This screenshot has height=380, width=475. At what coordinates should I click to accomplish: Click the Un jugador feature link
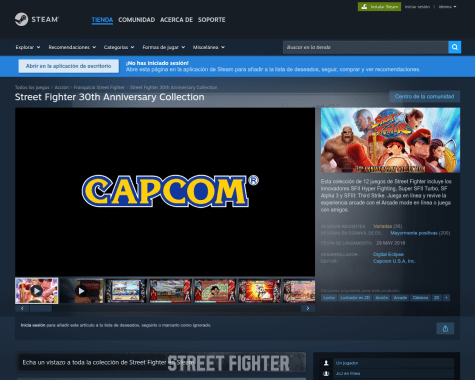click(347, 363)
